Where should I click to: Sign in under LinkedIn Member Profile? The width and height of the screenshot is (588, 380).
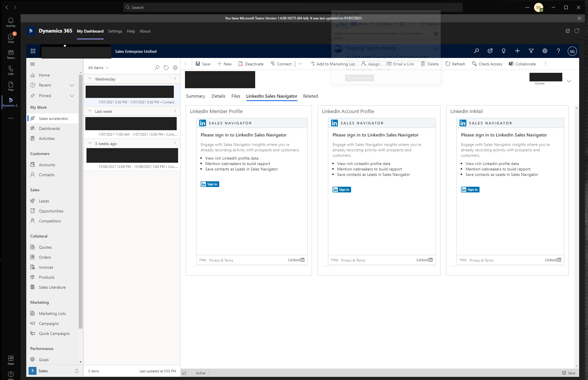[210, 184]
